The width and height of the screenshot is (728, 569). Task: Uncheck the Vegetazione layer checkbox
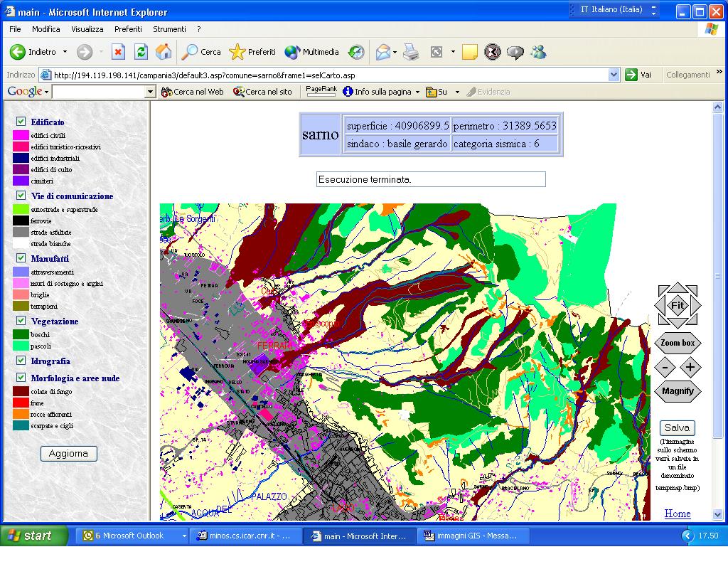[x=21, y=321]
